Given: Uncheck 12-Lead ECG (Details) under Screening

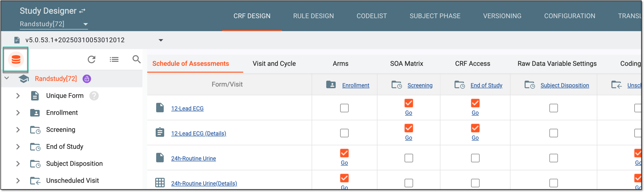Looking at the screenshot, I should point(409,128).
